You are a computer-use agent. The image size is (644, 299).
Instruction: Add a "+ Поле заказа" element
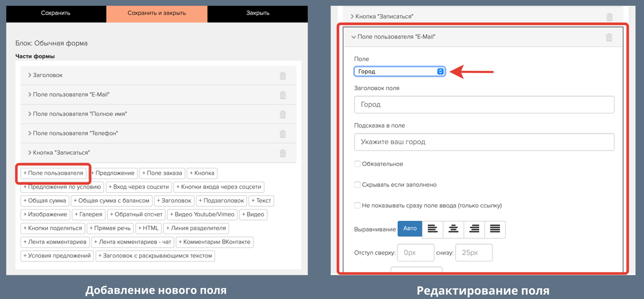[x=162, y=173]
